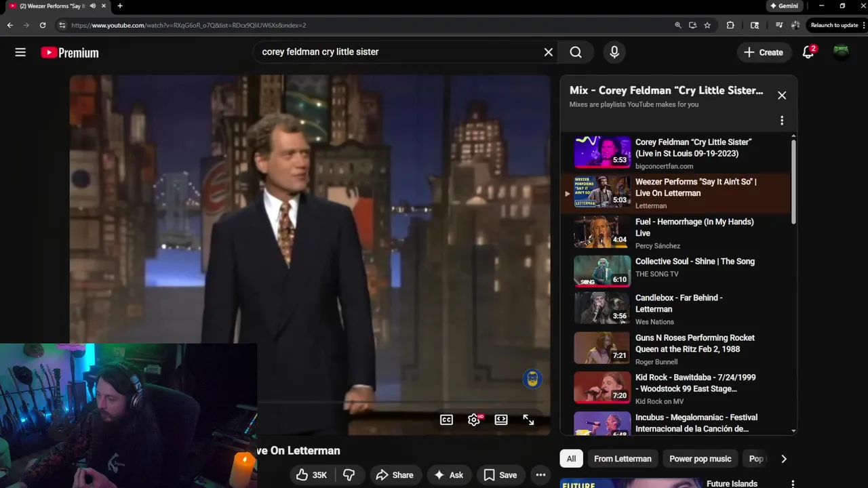Open YouTube notifications bell
The height and width of the screenshot is (488, 868).
[808, 52]
